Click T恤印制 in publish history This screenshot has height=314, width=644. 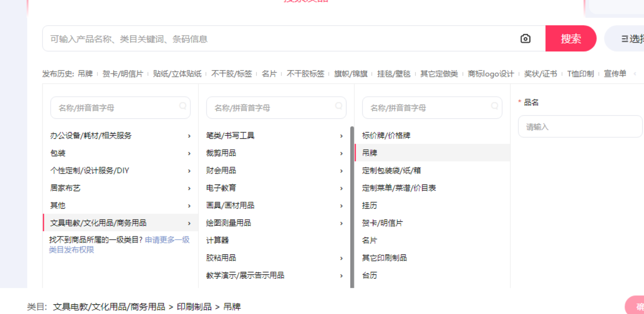580,74
